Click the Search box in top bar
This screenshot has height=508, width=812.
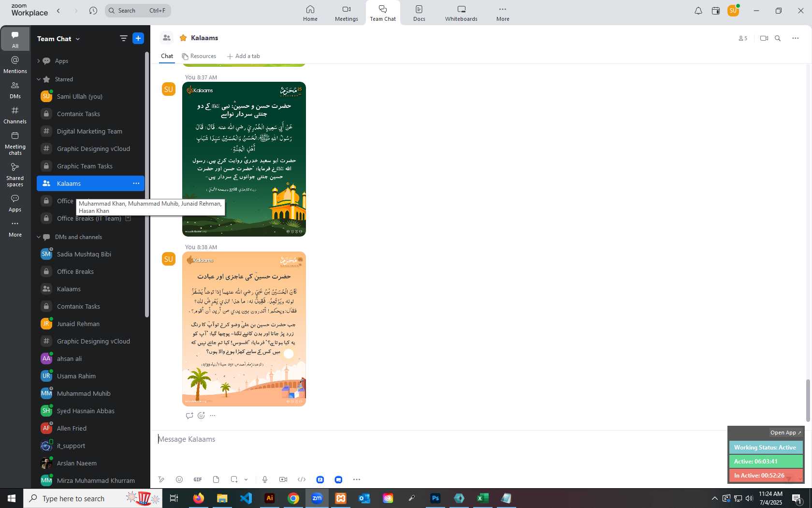[x=138, y=11]
